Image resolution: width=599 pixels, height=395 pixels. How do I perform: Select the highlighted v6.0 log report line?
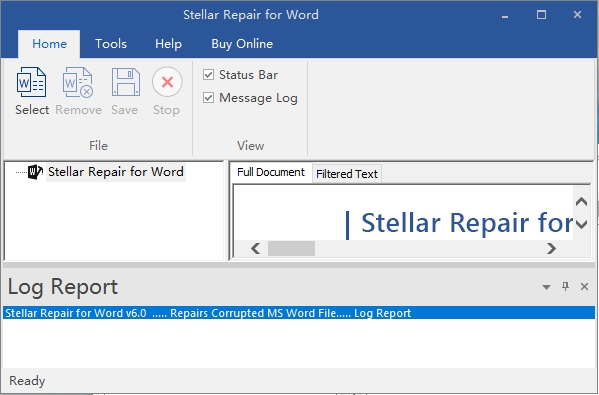click(299, 313)
